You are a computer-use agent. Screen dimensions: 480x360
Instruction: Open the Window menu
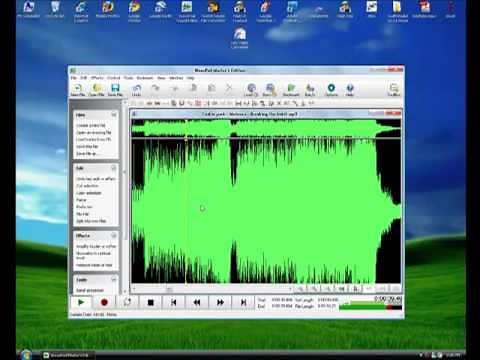176,78
